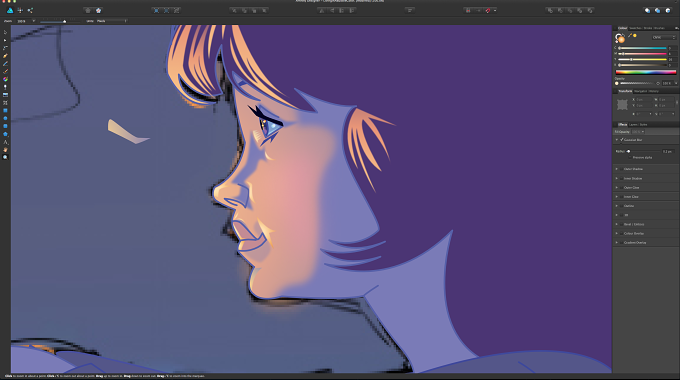This screenshot has height=380, width=680.
Task: Click the orange fill colour well
Action: pyautogui.click(x=621, y=39)
